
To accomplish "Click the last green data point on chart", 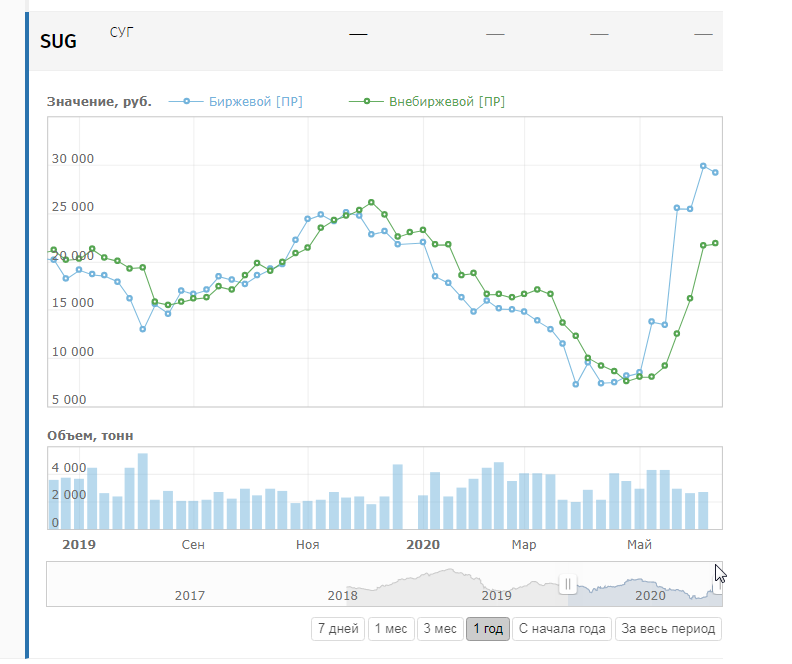I will [x=715, y=243].
